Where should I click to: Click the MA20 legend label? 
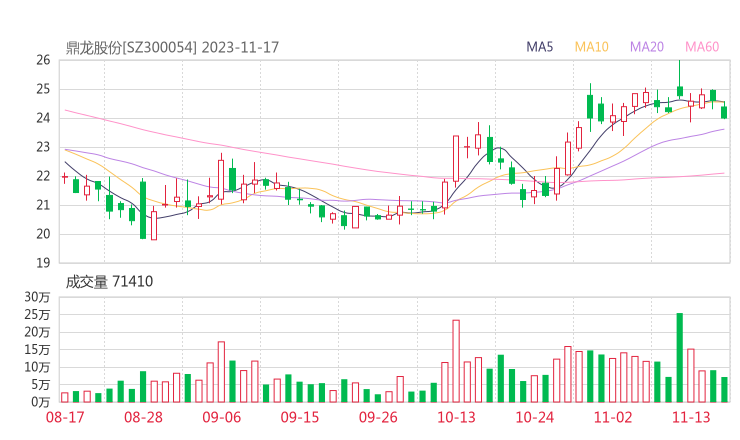647,47
